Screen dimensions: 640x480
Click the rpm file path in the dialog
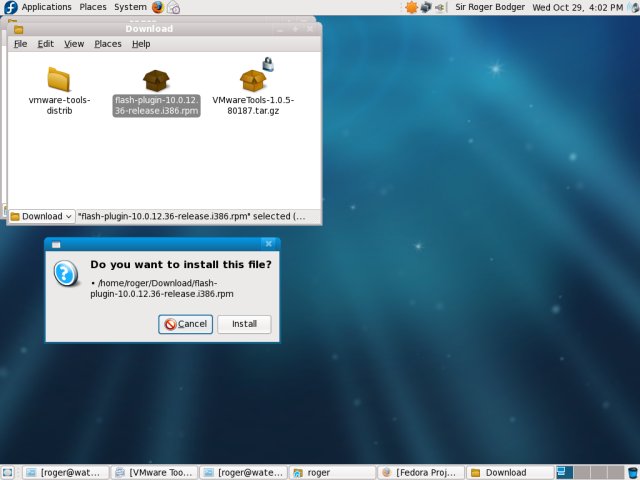pyautogui.click(x=162, y=288)
